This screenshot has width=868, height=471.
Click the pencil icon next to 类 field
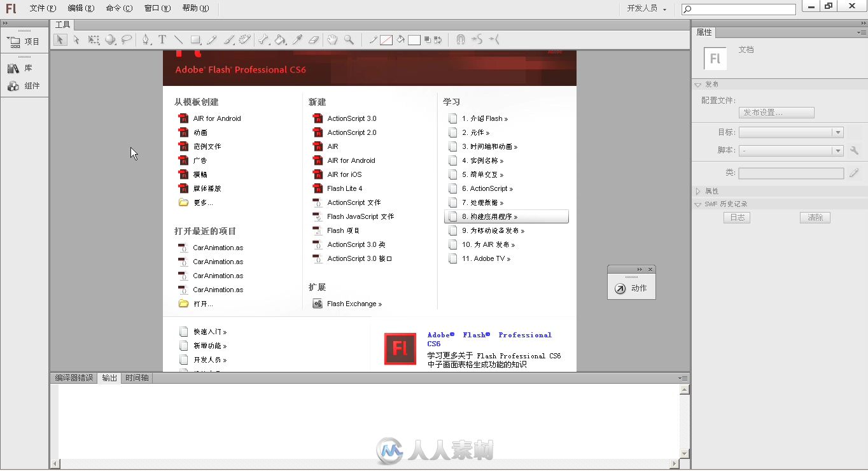854,172
